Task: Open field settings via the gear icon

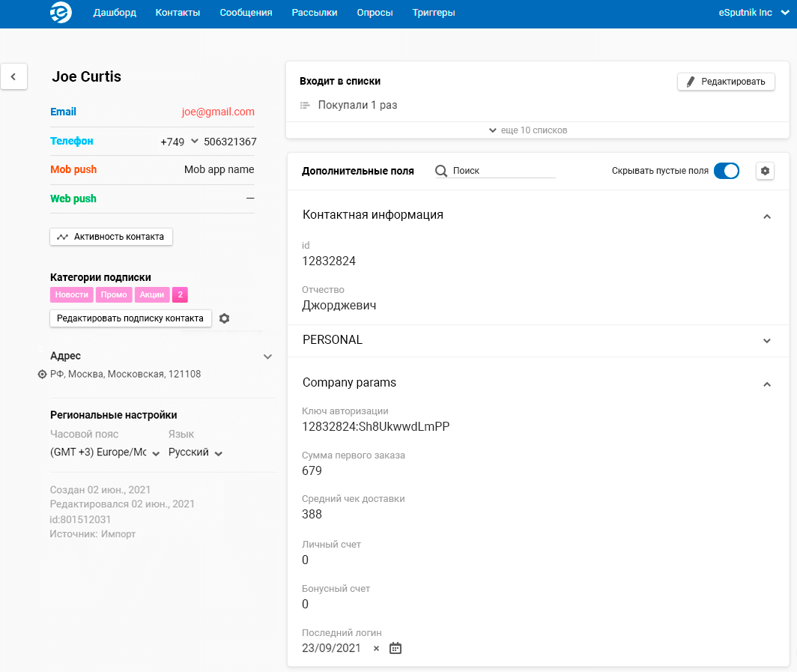Action: coord(765,171)
